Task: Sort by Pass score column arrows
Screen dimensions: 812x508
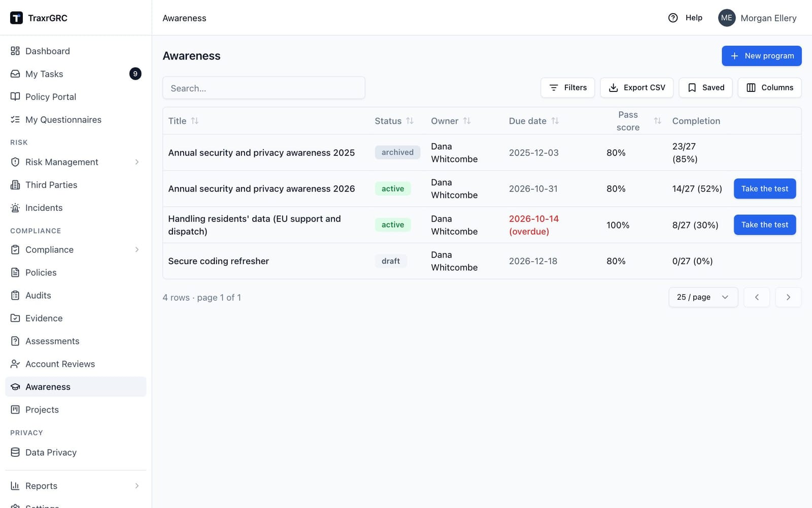Action: coord(657,121)
